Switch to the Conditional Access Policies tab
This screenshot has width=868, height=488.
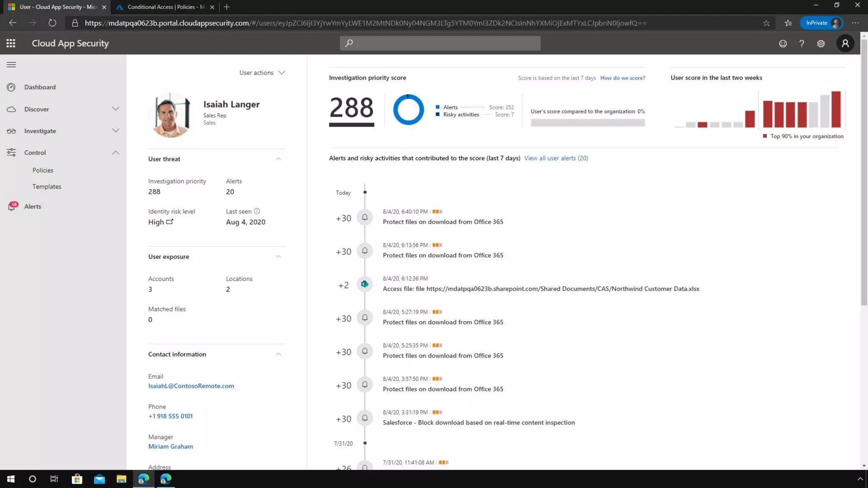coord(165,7)
